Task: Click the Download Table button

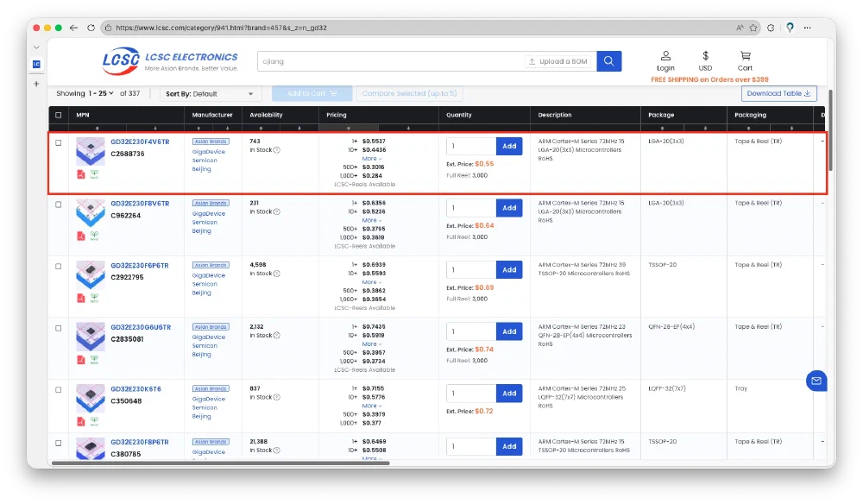Action: pos(778,94)
